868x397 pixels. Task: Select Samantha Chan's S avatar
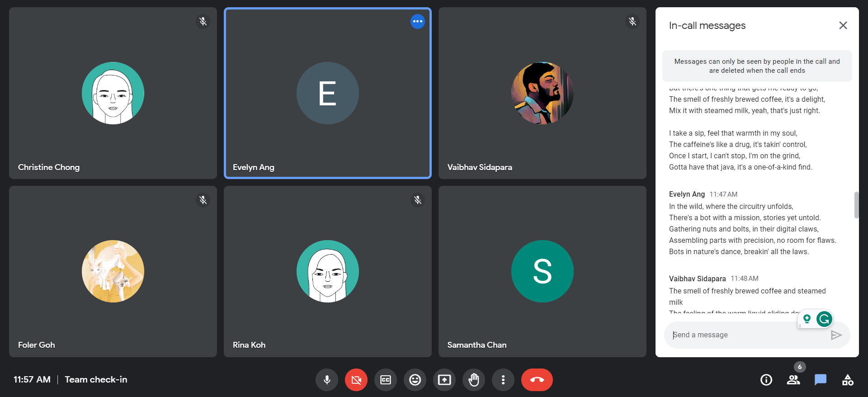(542, 271)
